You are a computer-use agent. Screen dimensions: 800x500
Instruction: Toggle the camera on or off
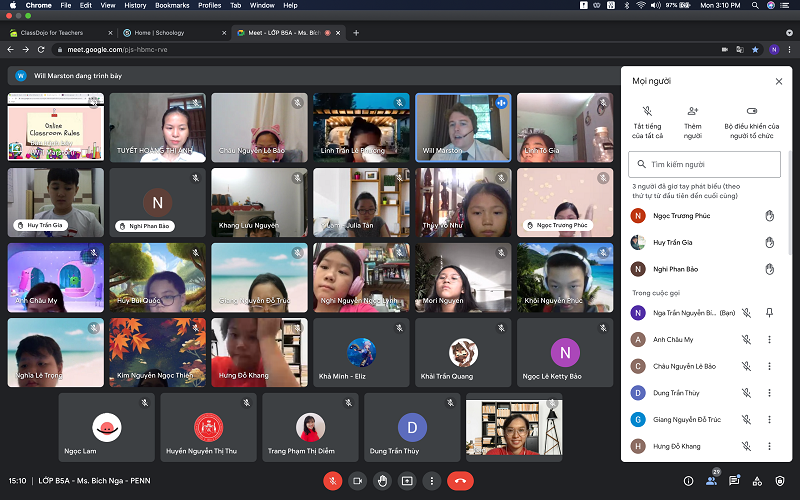357,480
